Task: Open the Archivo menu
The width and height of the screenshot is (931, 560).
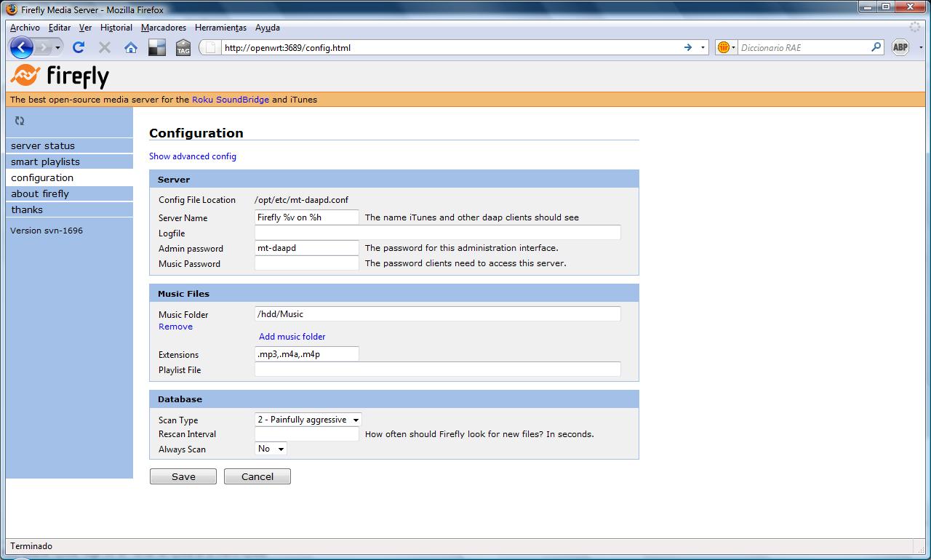Action: click(x=25, y=28)
